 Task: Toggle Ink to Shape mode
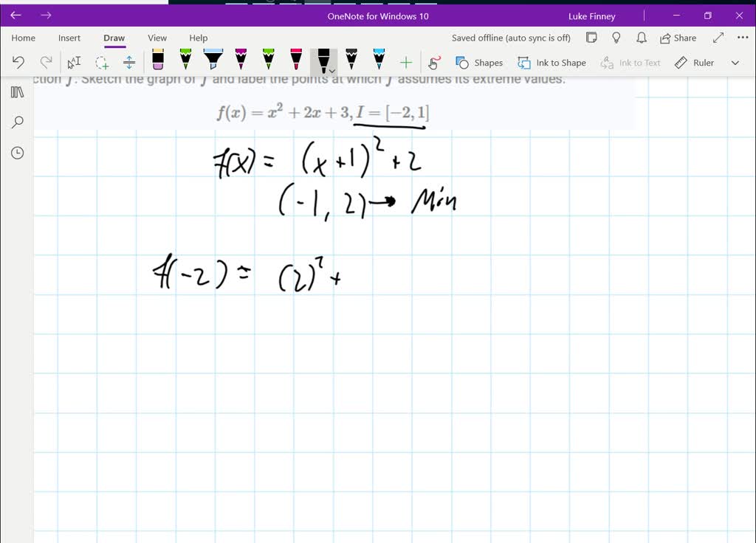point(551,63)
